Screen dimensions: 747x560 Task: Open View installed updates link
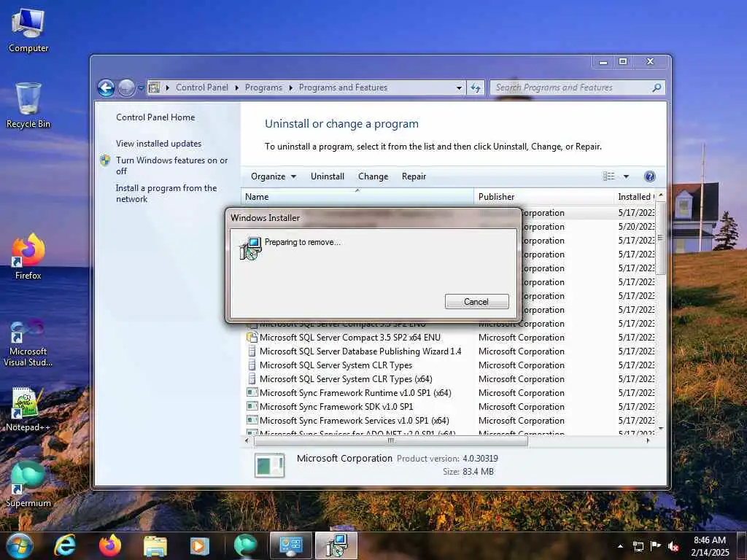click(x=158, y=144)
